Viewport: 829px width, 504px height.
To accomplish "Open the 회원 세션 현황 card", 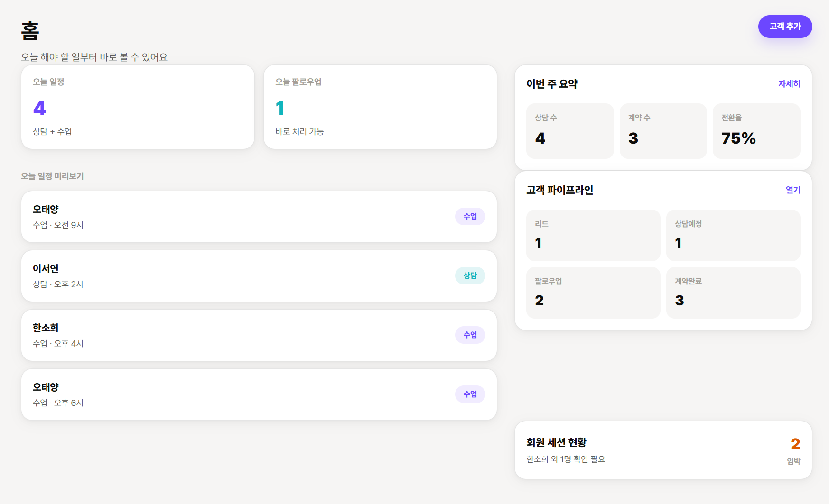I will click(663, 450).
